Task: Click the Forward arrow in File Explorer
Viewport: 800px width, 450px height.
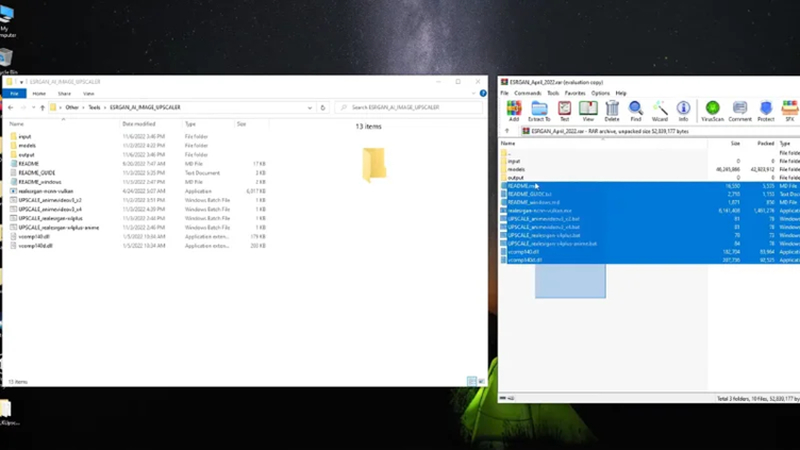Action: pyautogui.click(x=23, y=108)
